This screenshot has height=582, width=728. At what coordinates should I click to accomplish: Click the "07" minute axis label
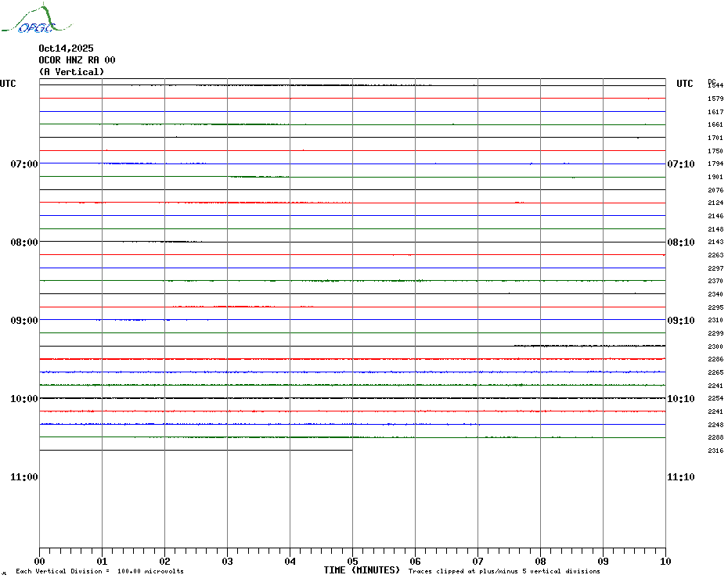click(x=478, y=562)
